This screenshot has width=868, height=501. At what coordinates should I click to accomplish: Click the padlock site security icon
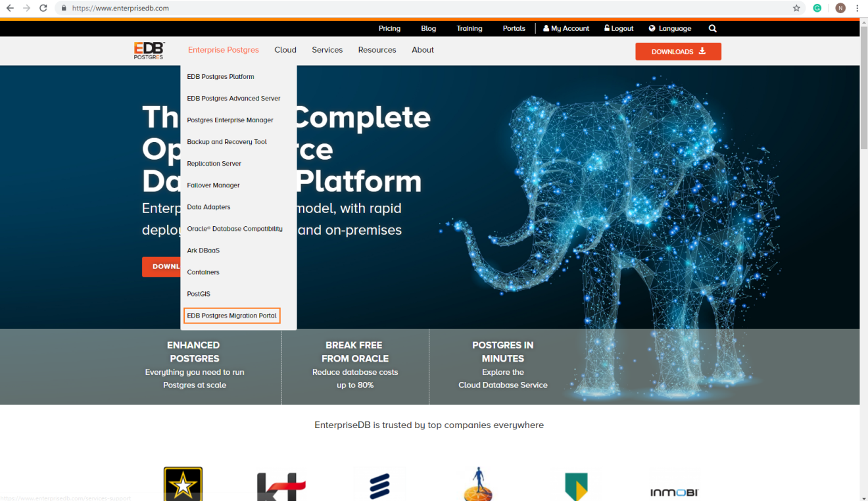pos(64,9)
